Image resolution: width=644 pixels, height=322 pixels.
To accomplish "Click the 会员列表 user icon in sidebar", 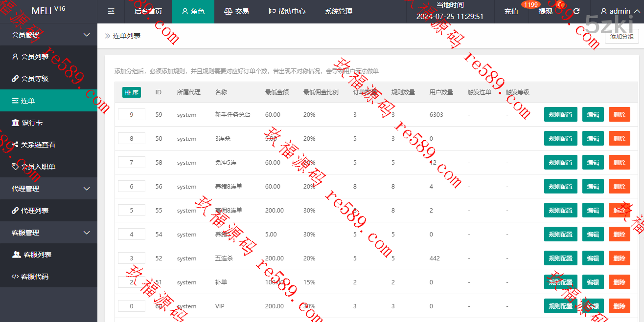I will pos(15,57).
